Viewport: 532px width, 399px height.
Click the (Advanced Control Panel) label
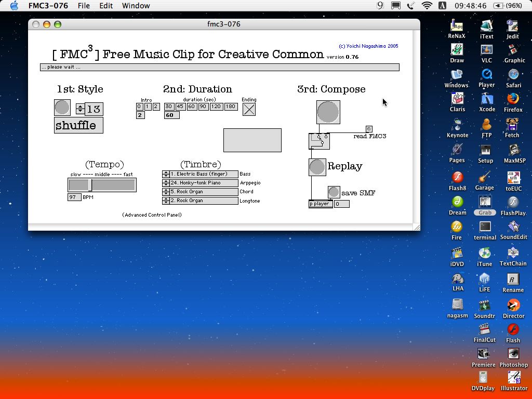coord(152,215)
